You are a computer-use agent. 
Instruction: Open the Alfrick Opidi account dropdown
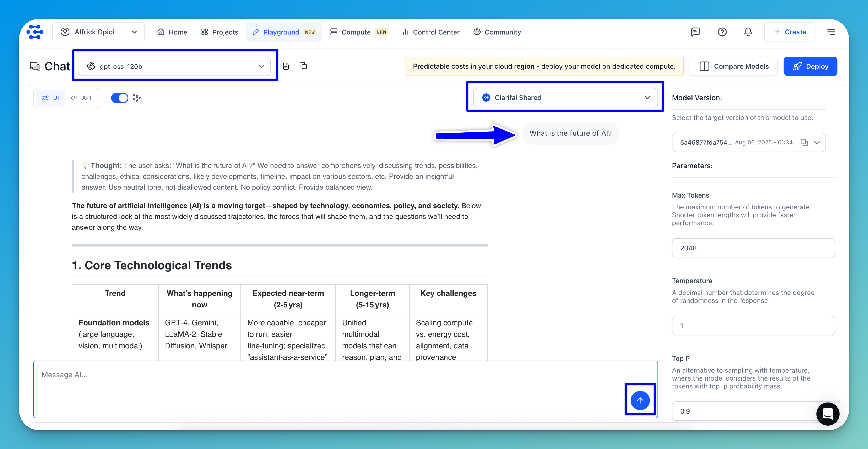pyautogui.click(x=98, y=32)
